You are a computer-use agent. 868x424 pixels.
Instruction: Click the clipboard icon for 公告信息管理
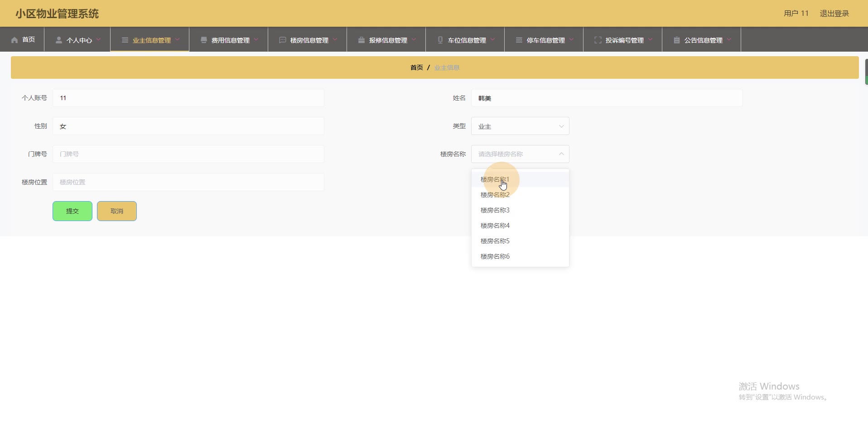tap(677, 40)
